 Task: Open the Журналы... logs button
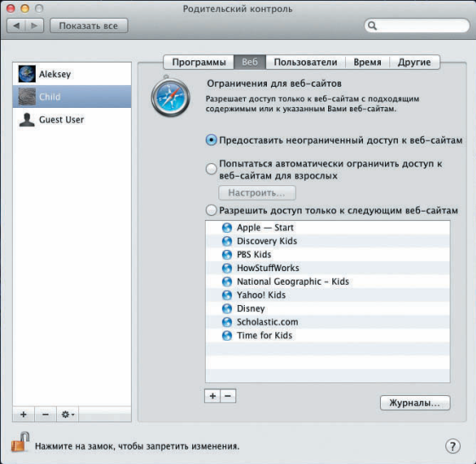coord(415,403)
